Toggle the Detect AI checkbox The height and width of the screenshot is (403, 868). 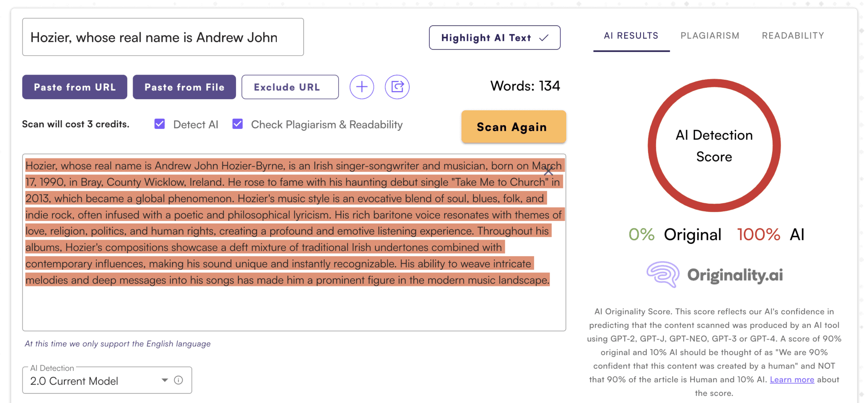(x=160, y=124)
